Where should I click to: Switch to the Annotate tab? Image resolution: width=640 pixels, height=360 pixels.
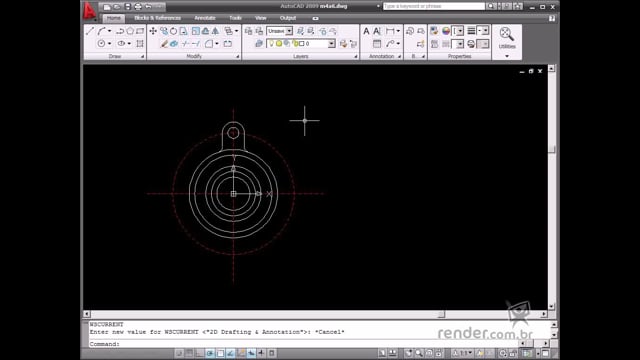coord(205,18)
